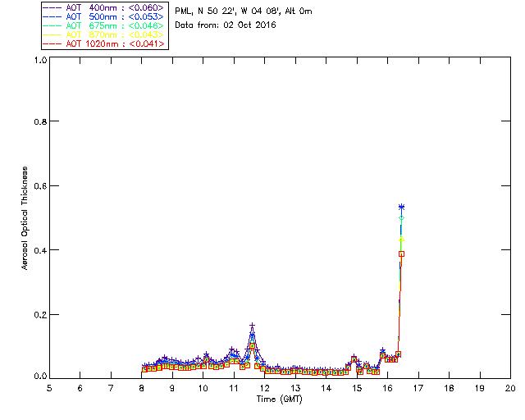Viewport: 525px width, 420px height.
Task: Click the x-axis label 12
Action: click(x=264, y=388)
